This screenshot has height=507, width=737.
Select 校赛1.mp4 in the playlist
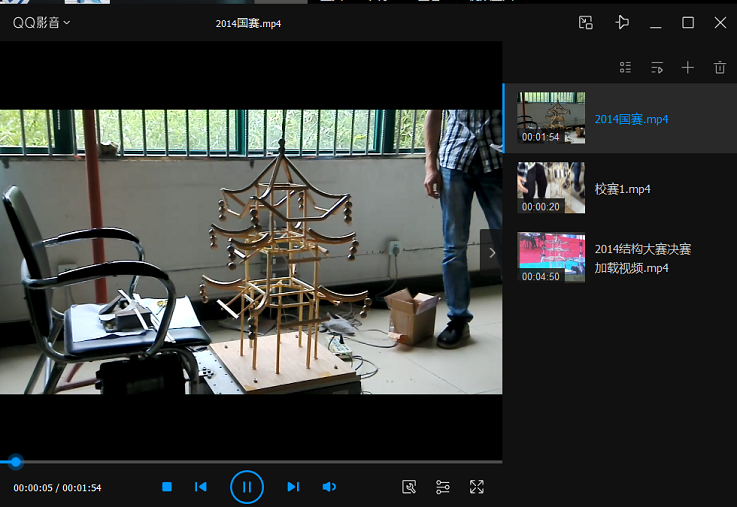(622, 189)
